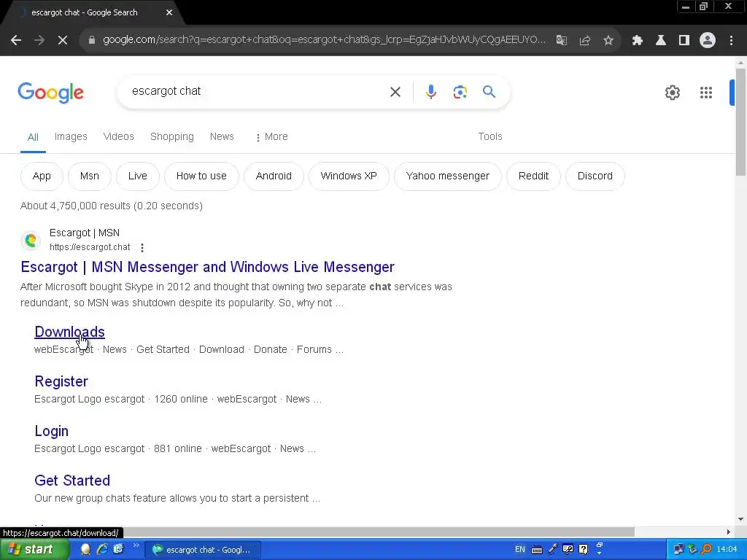Open the language bar options arrow
The height and width of the screenshot is (560, 747).
pos(600,553)
